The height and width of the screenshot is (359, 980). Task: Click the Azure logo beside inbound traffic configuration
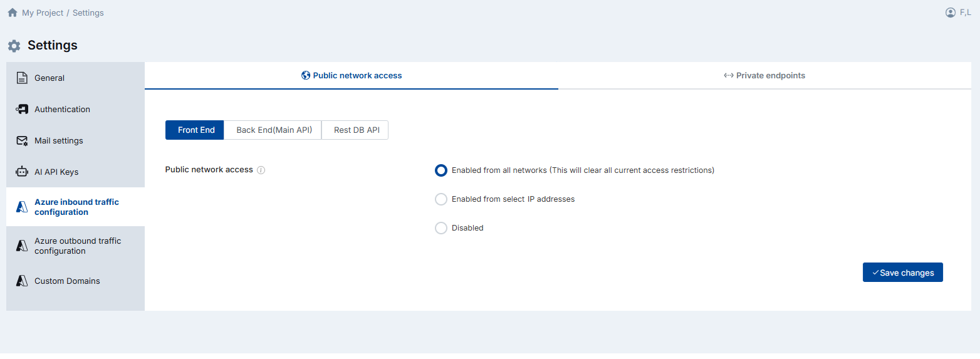pyautogui.click(x=22, y=207)
